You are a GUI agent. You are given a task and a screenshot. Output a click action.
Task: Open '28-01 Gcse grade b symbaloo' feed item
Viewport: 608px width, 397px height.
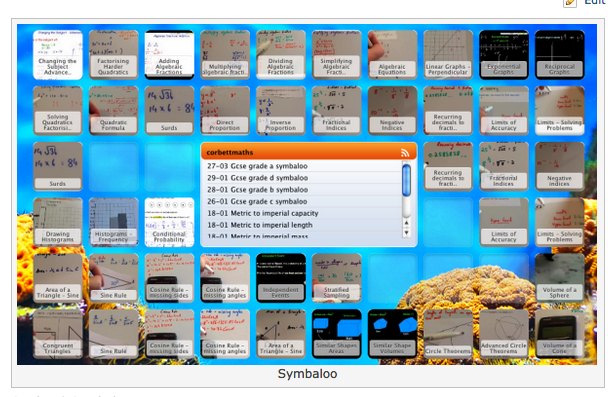click(257, 190)
